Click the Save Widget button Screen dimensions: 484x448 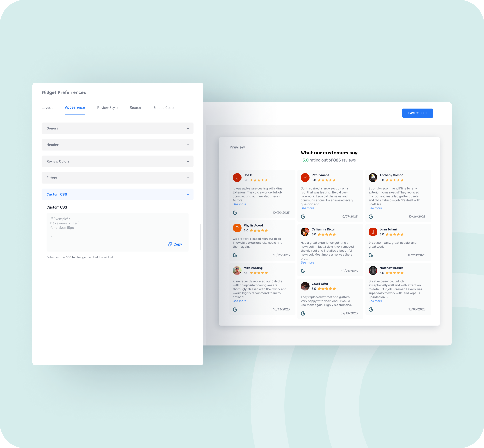coord(417,113)
